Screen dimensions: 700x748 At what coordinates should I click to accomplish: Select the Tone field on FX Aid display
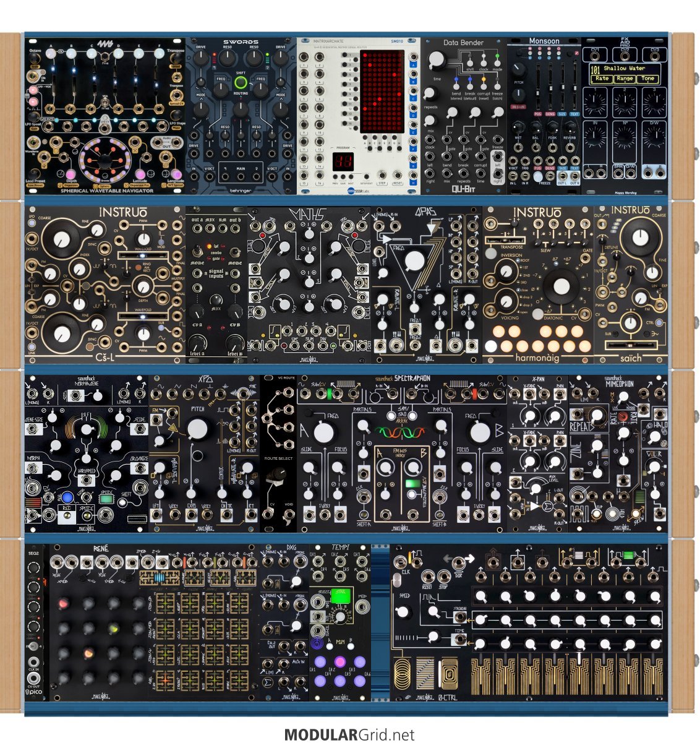click(647, 79)
